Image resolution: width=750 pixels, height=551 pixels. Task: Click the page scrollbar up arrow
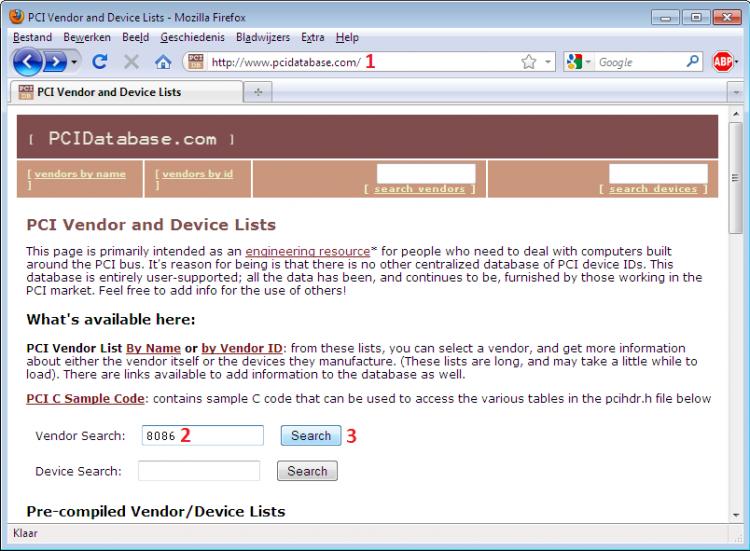736,114
